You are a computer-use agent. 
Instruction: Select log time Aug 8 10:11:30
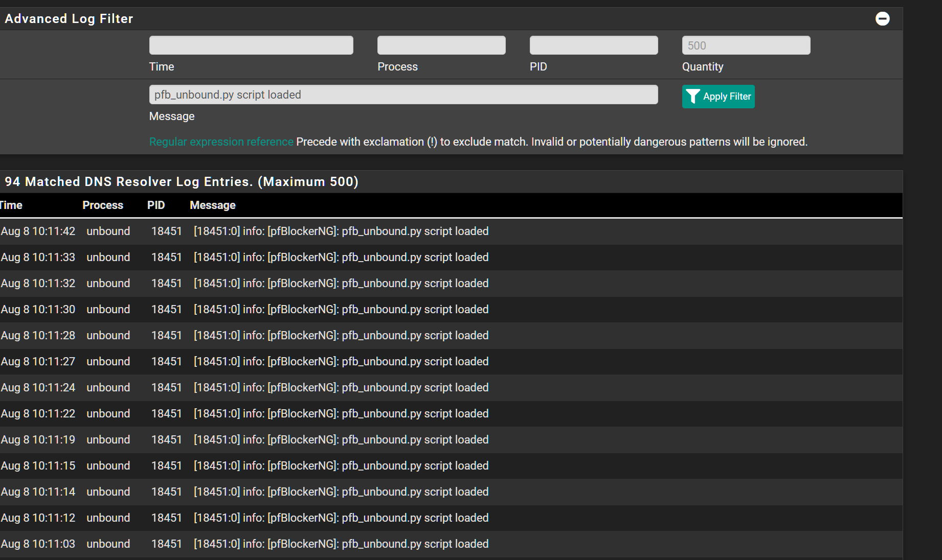click(x=38, y=310)
